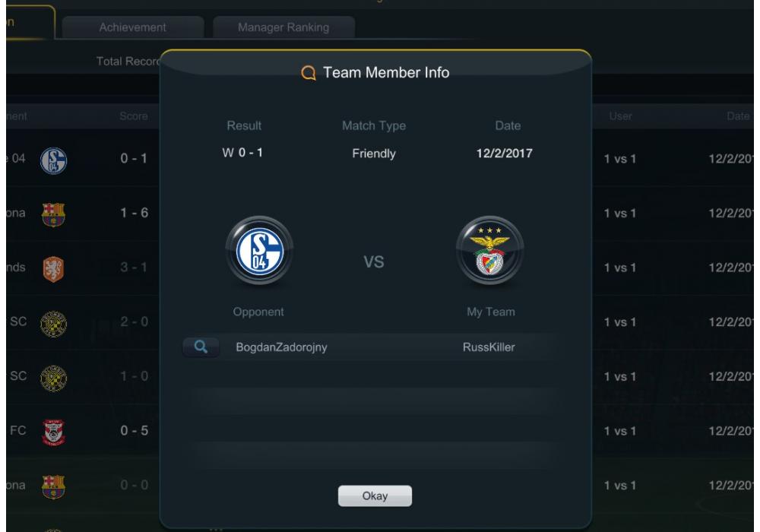Click the Benfica My Team crest
The image size is (760, 532).
click(x=490, y=251)
